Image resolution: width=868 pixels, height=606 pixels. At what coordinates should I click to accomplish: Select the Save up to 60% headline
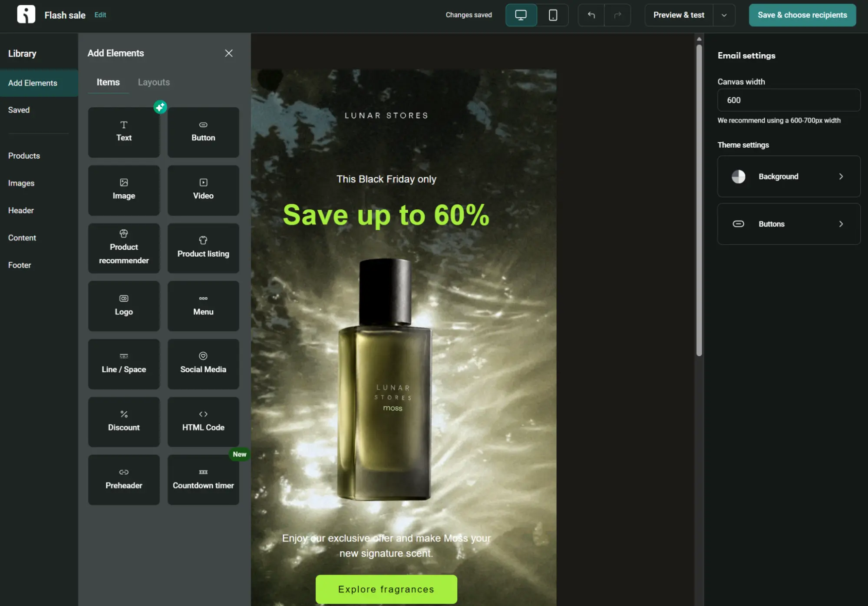click(x=386, y=215)
